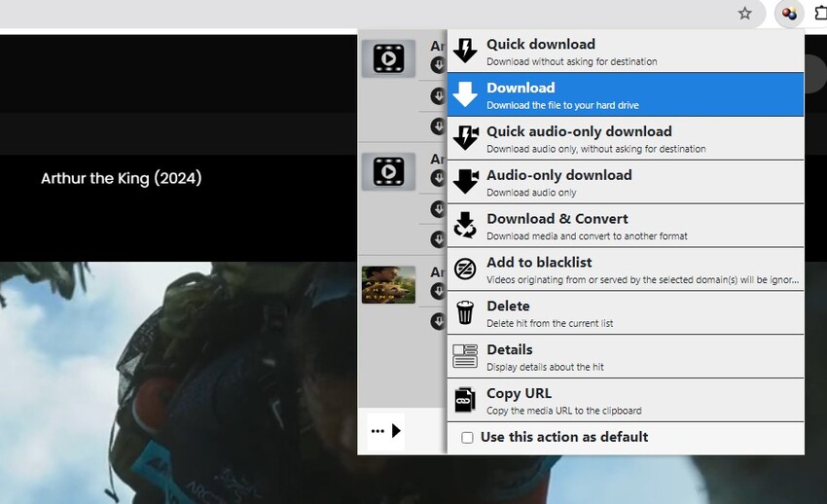Select Download to save file to hard drive

coord(626,95)
